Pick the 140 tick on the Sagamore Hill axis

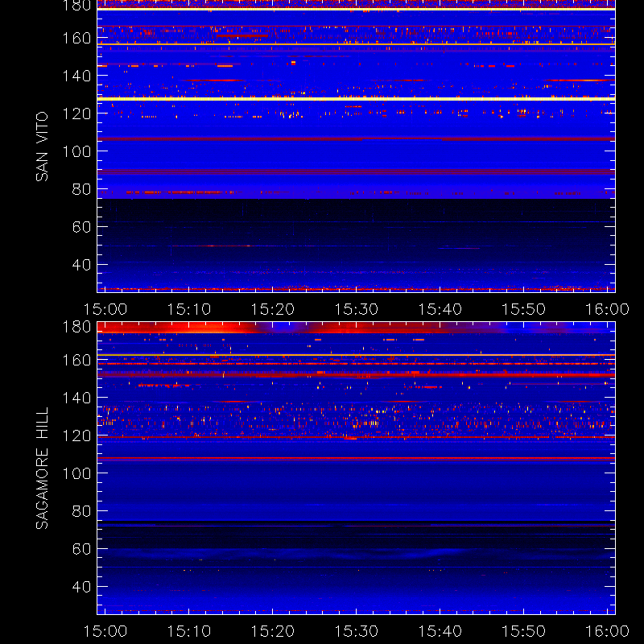pyautogui.click(x=76, y=398)
